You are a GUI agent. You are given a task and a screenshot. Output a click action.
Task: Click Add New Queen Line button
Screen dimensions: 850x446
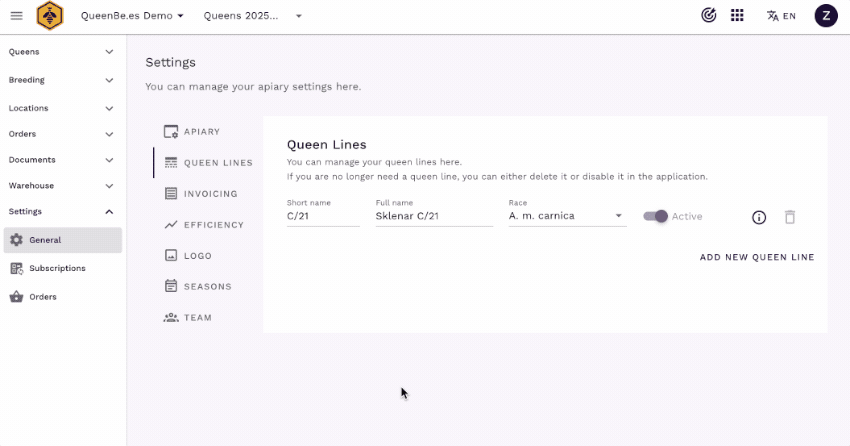757,257
